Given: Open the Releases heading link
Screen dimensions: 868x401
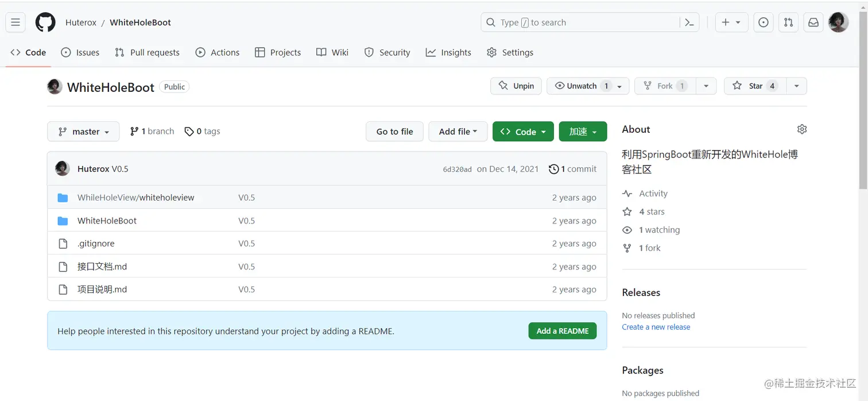Looking at the screenshot, I should tap(641, 292).
